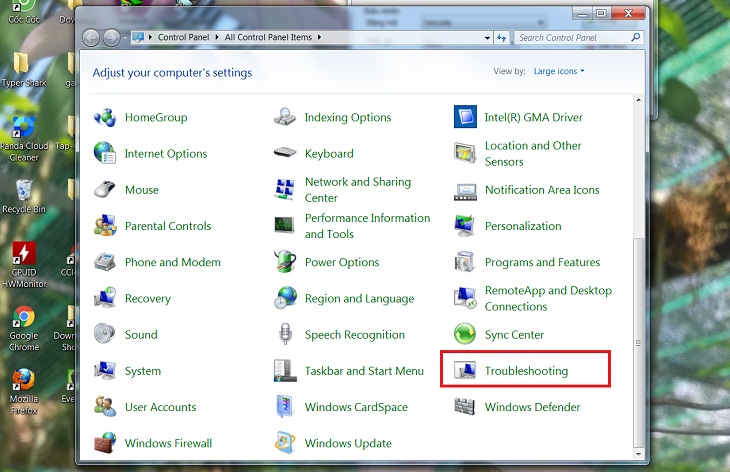Open the Programs and Features link
The image size is (730, 472).
542,262
